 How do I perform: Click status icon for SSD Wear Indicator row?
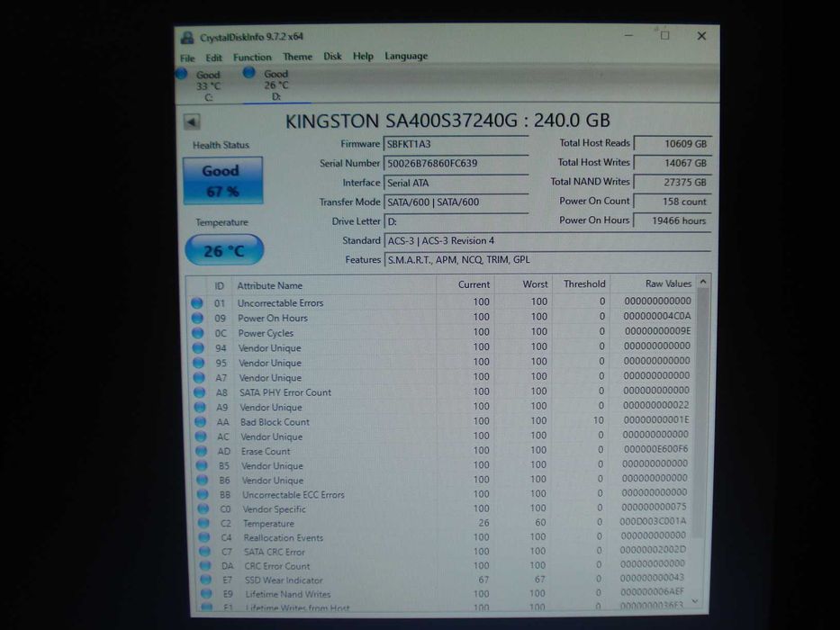[205, 580]
